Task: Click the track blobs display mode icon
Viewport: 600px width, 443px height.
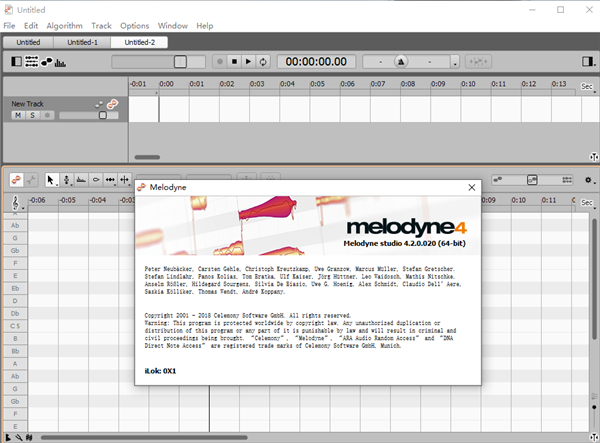Action: pos(567,179)
